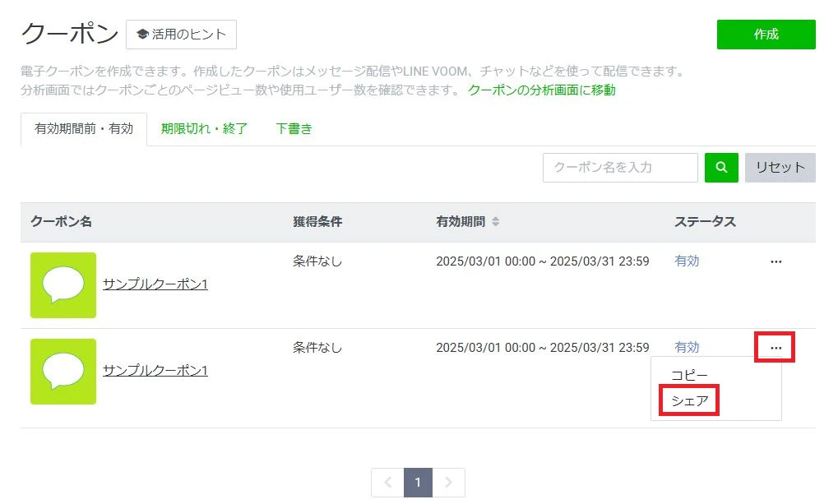Image resolution: width=838 pixels, height=504 pixels.
Task: Open the first row's three-dot menu
Action: [776, 261]
